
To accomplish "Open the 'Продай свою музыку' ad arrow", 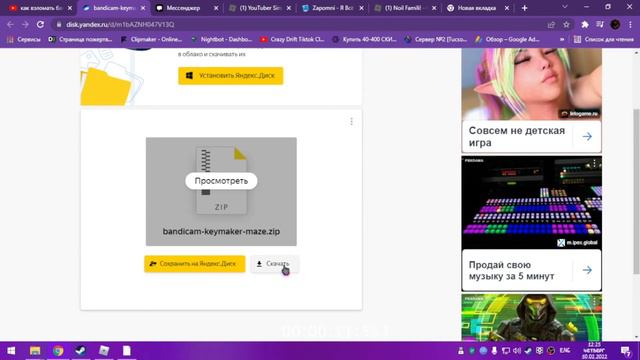I will [x=587, y=270].
